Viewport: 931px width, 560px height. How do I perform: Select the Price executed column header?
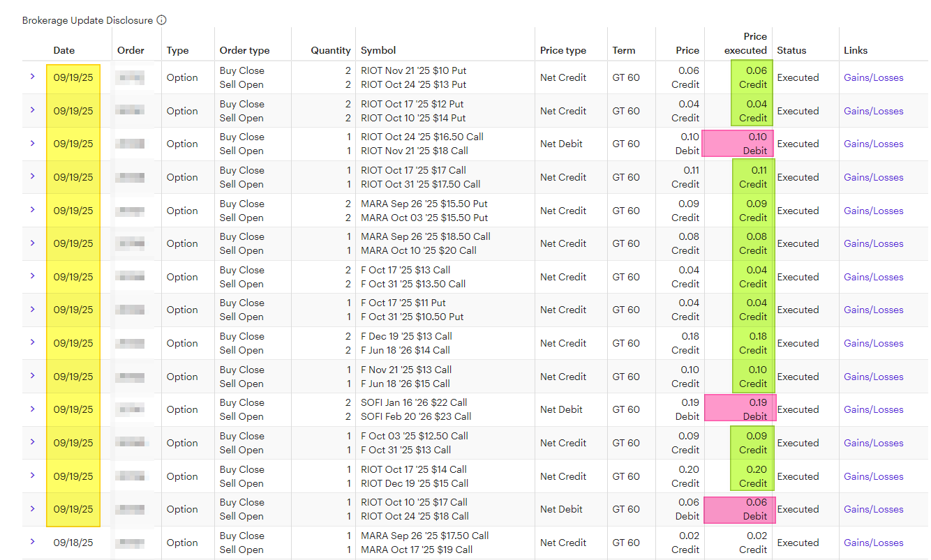pos(745,43)
